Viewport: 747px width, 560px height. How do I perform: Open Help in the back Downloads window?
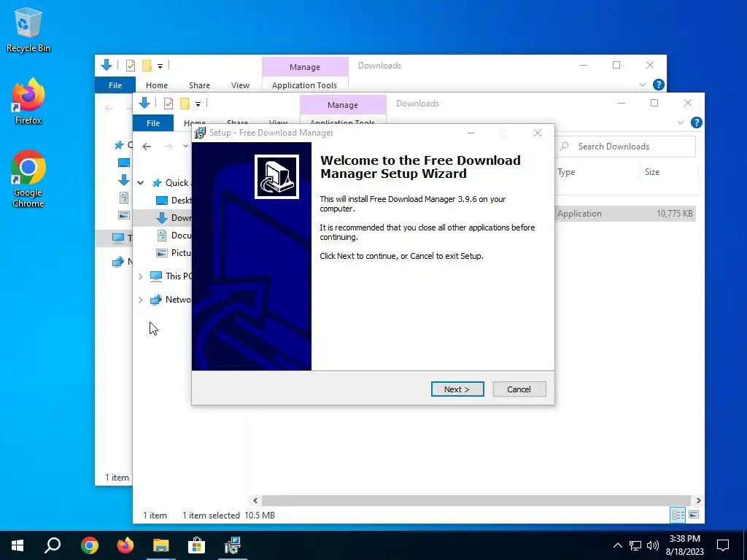659,85
